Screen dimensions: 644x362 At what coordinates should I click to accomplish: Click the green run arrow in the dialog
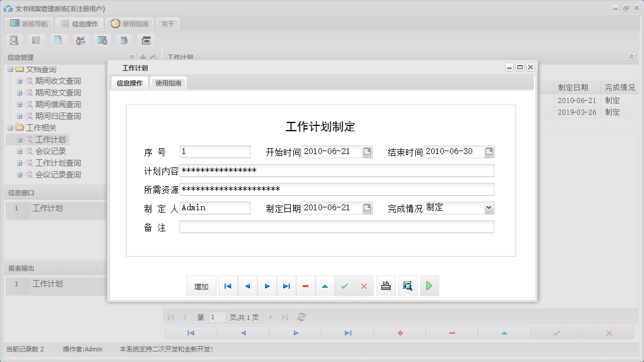429,286
